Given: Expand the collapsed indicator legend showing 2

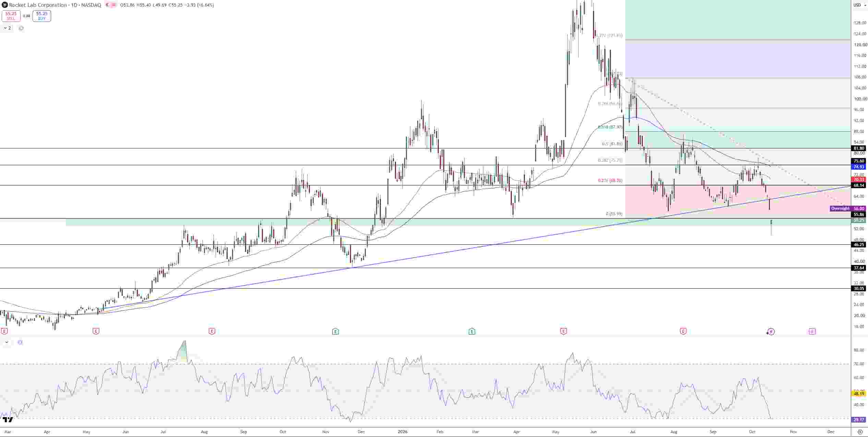Looking at the screenshot, I should coord(7,28).
